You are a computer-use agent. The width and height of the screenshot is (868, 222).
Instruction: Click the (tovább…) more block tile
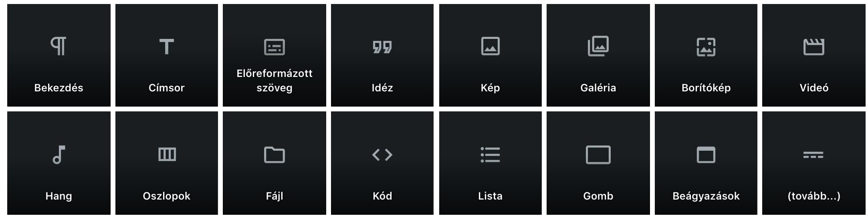coord(814,163)
